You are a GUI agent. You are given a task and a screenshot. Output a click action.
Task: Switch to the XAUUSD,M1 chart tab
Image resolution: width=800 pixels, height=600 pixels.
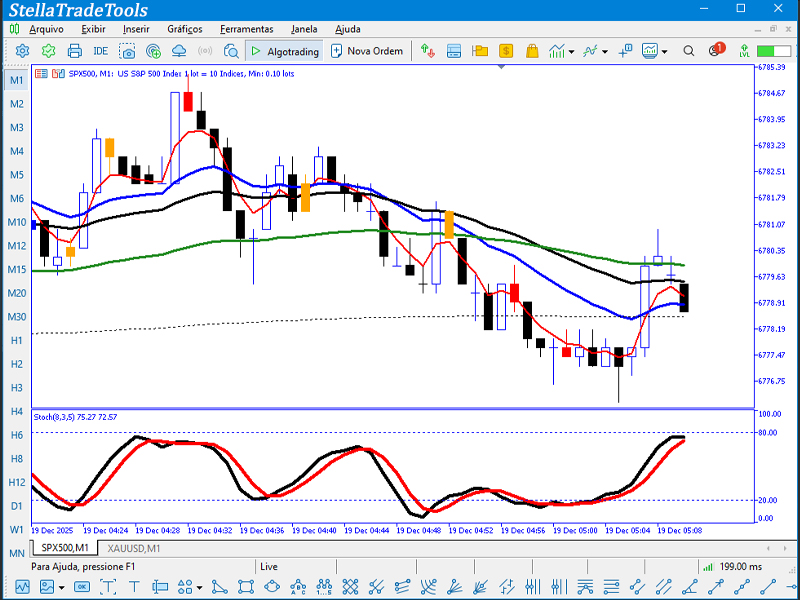click(131, 548)
